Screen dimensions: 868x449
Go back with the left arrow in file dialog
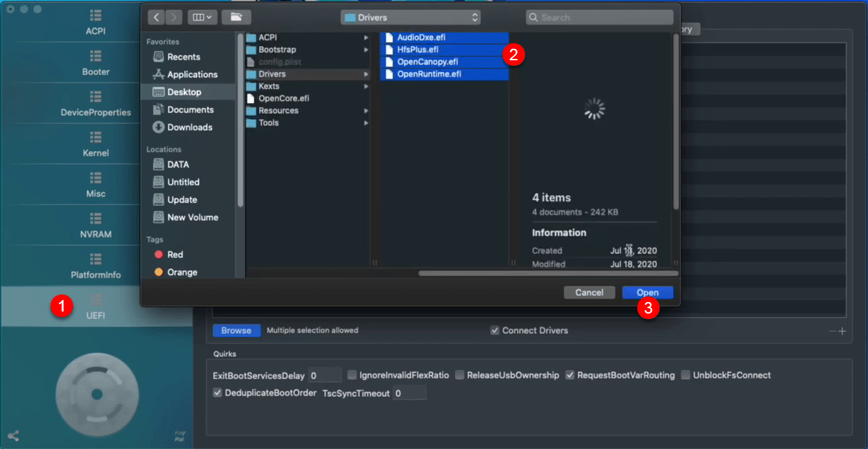(156, 17)
